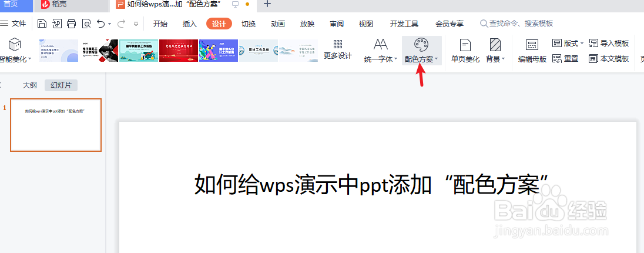Image resolution: width=644 pixels, height=253 pixels.
Task: Click 本文模板 document template
Action: tap(609, 59)
